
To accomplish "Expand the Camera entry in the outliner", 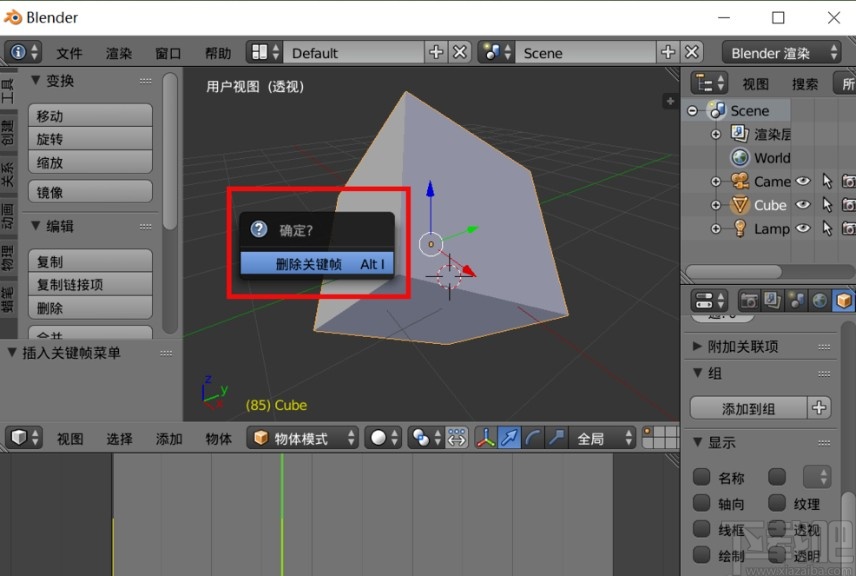I will 716,181.
